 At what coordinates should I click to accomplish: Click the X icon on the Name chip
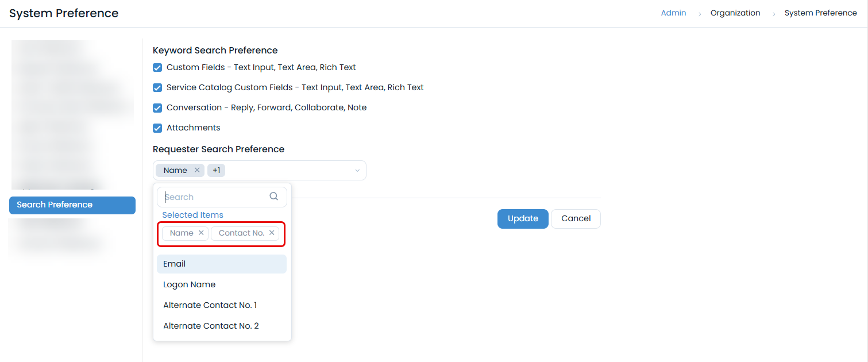197,170
